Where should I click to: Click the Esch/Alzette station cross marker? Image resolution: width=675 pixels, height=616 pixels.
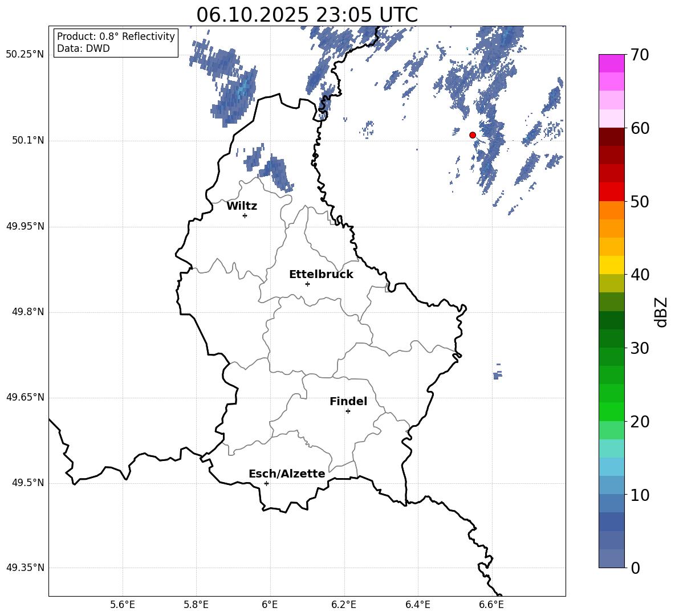(266, 483)
